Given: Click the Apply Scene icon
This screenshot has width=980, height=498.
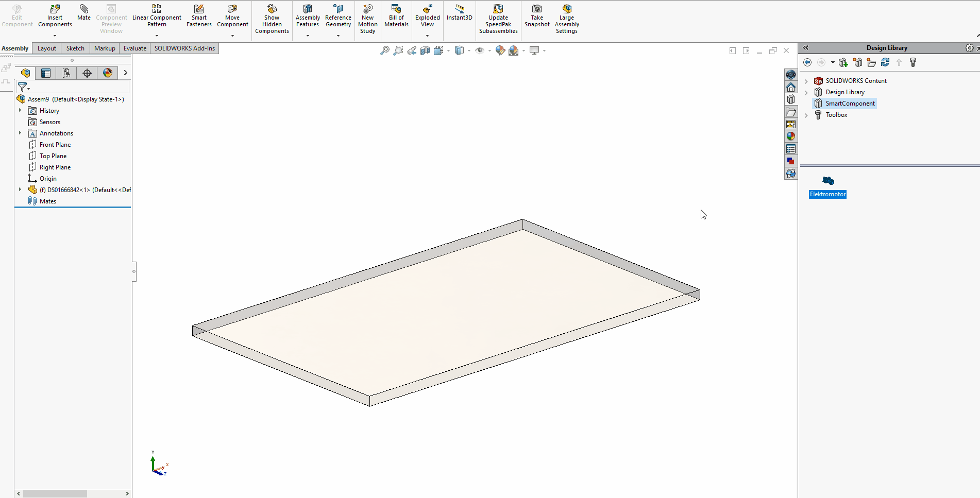Looking at the screenshot, I should point(514,50).
